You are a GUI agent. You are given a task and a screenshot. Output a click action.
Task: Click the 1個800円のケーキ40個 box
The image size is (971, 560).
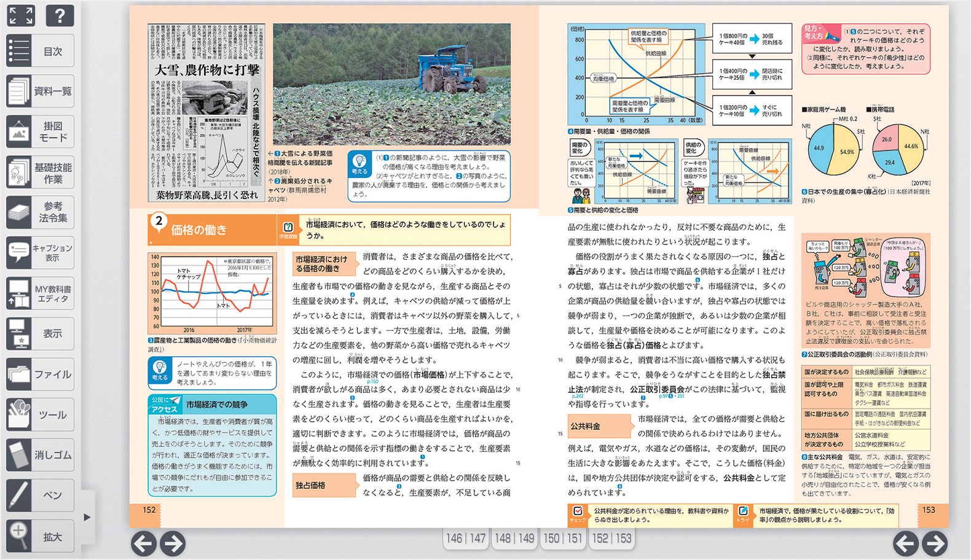(752, 39)
